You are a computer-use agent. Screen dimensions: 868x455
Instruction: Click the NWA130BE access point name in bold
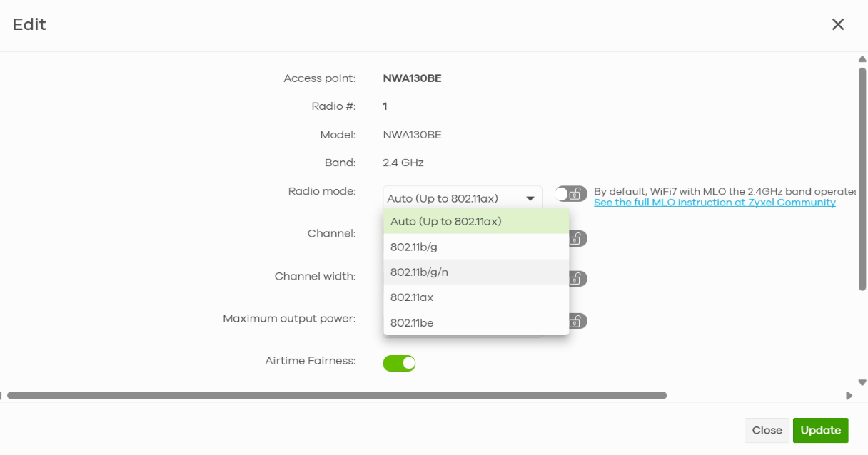[x=412, y=78]
